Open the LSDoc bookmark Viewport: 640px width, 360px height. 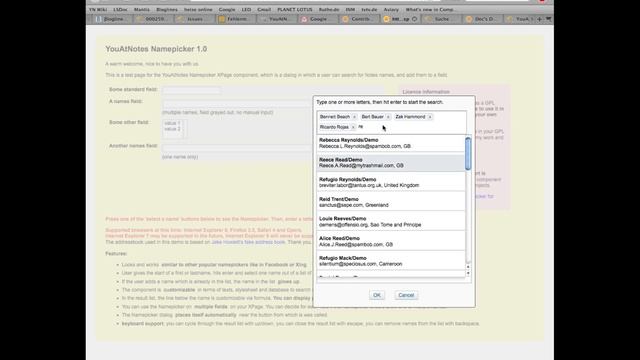tap(120, 9)
